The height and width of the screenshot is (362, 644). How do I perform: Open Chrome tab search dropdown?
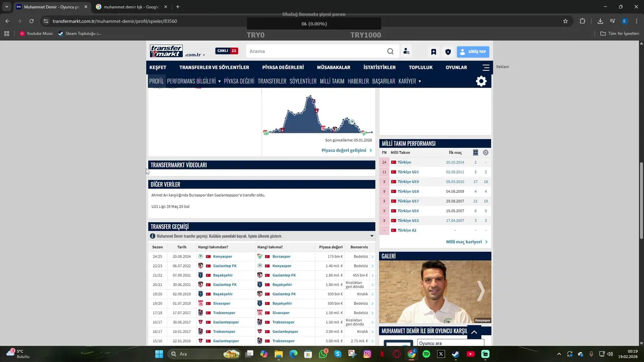[x=7, y=7]
